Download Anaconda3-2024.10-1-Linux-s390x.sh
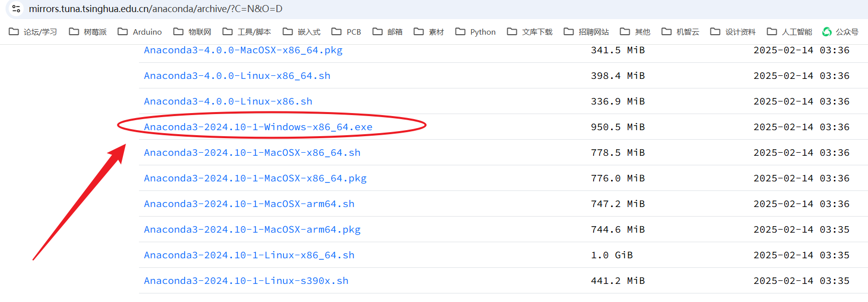Viewport: 868px width, 302px height. tap(246, 281)
